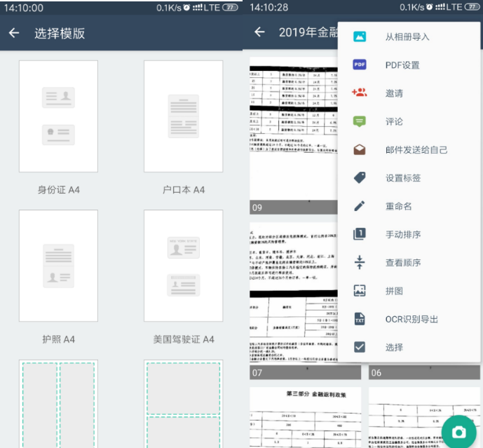The width and height of the screenshot is (483, 448).
Task: Click the 手动排序 page-order icon
Action: click(360, 234)
